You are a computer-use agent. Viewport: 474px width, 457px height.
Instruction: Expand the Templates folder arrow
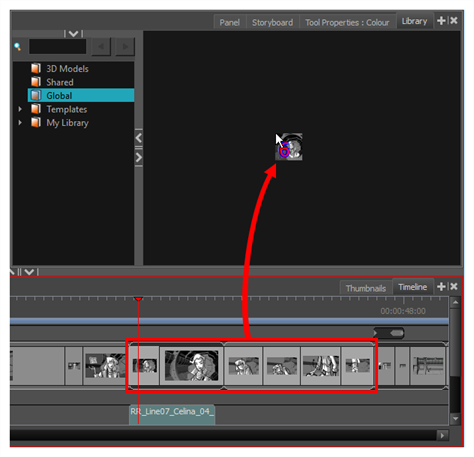pos(20,109)
